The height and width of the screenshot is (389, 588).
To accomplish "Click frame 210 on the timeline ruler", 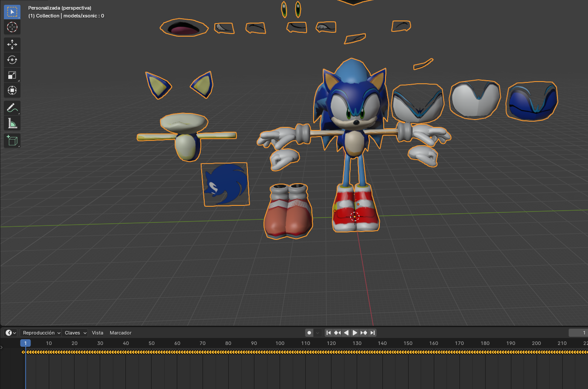I will pos(562,343).
